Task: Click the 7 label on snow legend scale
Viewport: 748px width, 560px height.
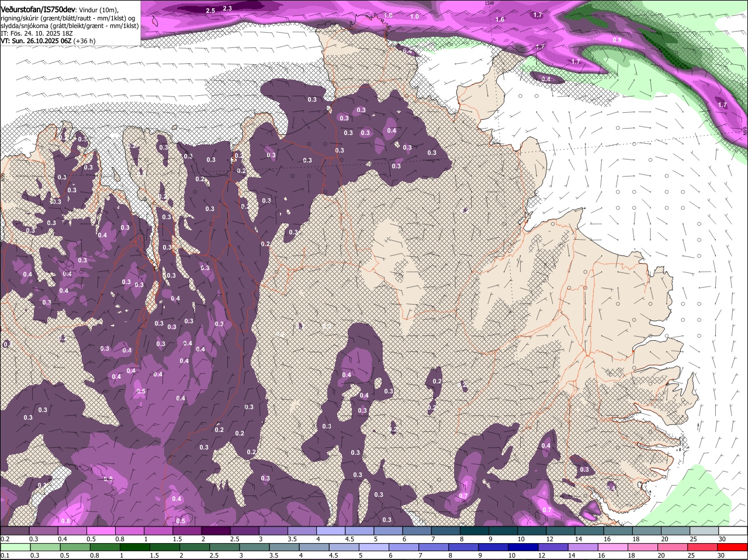Action: point(432,539)
